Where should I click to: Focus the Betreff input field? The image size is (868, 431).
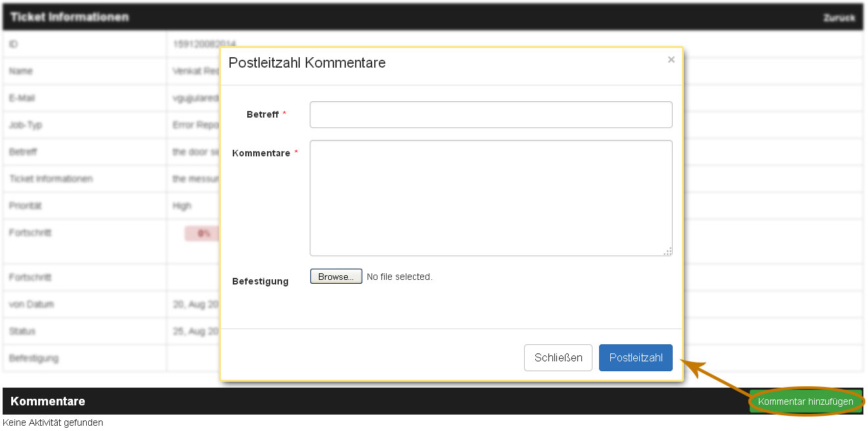pyautogui.click(x=491, y=114)
